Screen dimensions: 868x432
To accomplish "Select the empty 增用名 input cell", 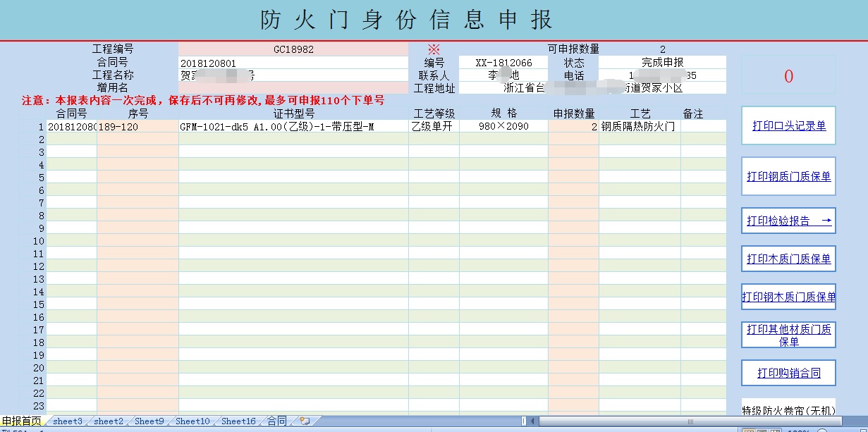I will (293, 88).
